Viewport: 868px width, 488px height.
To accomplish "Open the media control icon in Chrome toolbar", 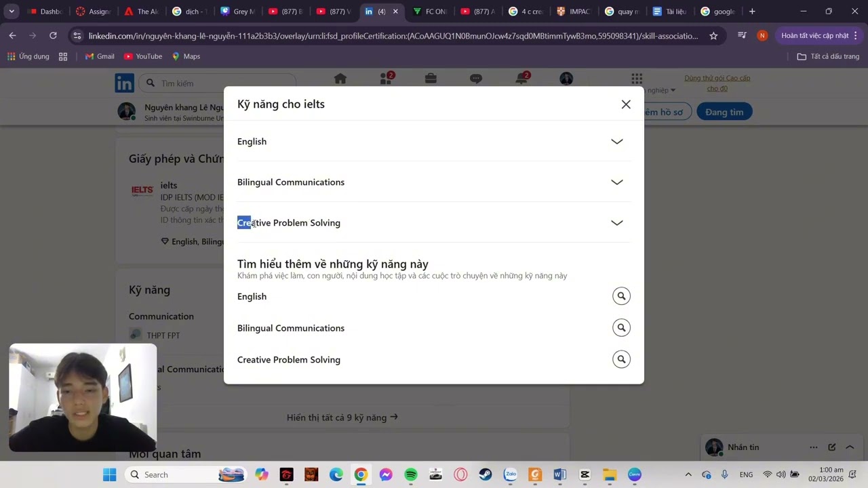I will [742, 35].
